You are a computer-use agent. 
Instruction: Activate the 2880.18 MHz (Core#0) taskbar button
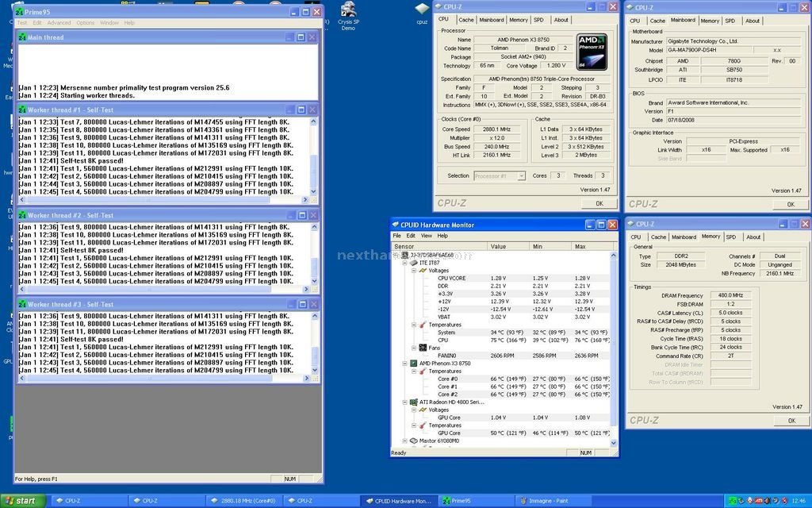coord(243,501)
